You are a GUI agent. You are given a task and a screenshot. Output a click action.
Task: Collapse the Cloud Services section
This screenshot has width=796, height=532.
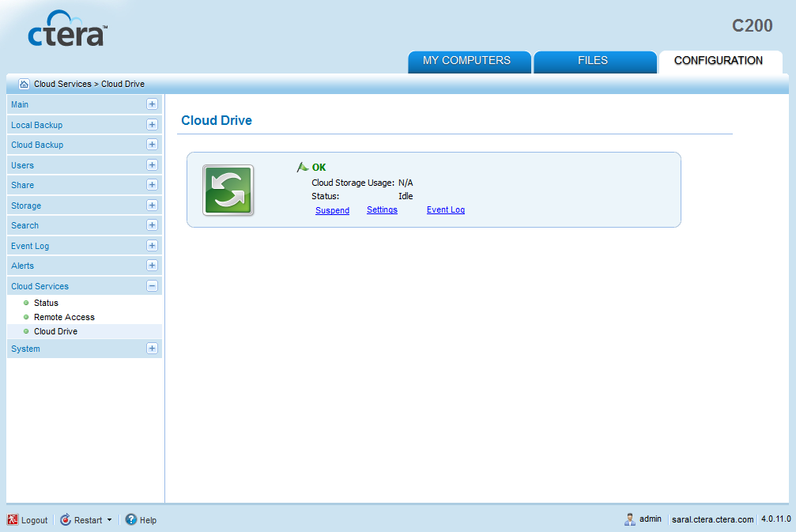click(x=152, y=286)
